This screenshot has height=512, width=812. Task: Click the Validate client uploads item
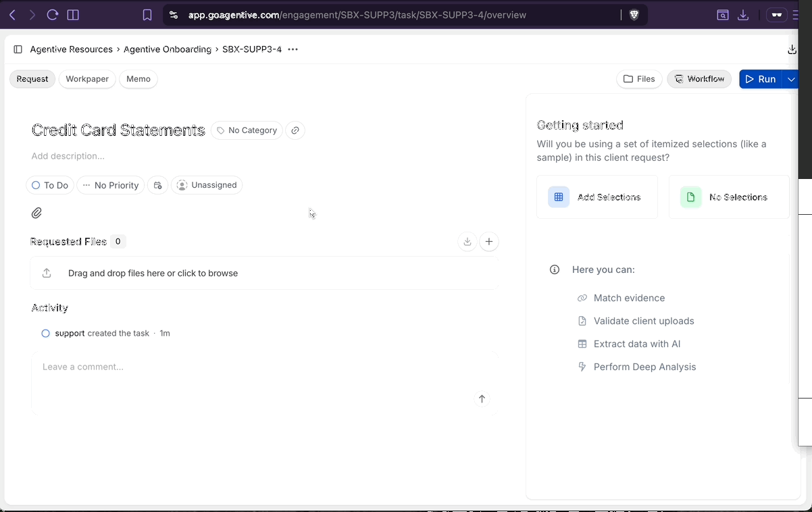[636, 321]
